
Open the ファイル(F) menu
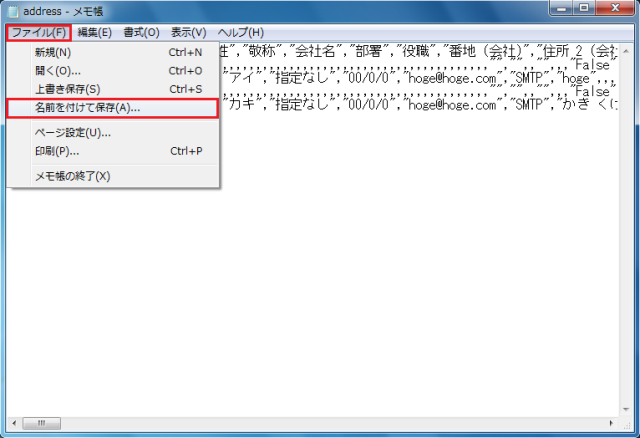pos(39,32)
